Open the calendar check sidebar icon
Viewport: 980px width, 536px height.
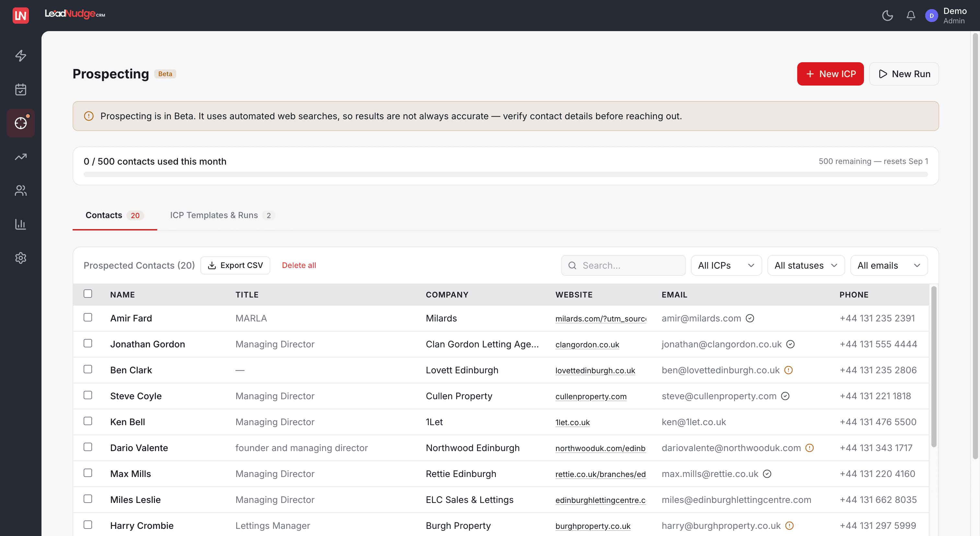[x=20, y=89]
